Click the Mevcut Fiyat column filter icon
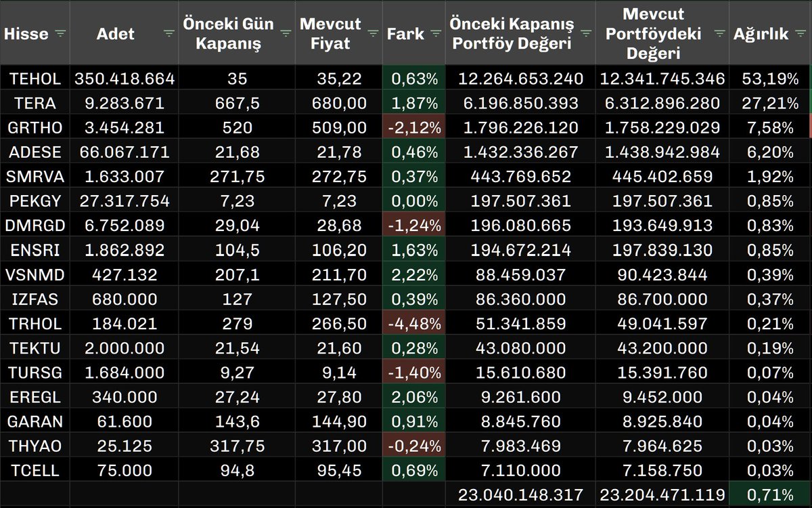The image size is (812, 508). pos(373,32)
